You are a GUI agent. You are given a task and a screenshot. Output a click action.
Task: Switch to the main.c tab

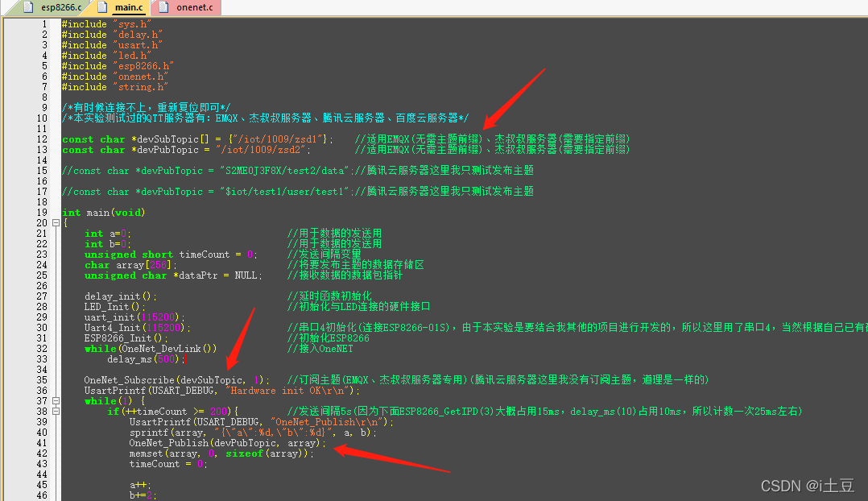121,7
